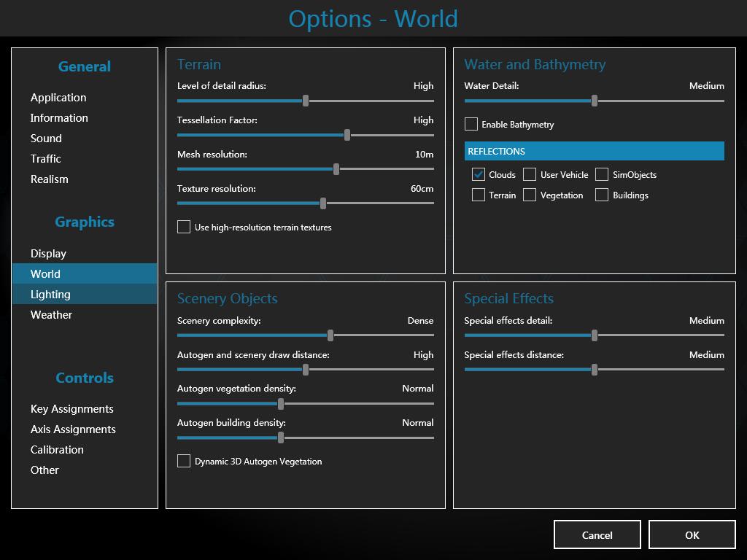This screenshot has height=560, width=747.
Task: Toggle SimObjects reflection checkbox
Action: click(x=602, y=174)
